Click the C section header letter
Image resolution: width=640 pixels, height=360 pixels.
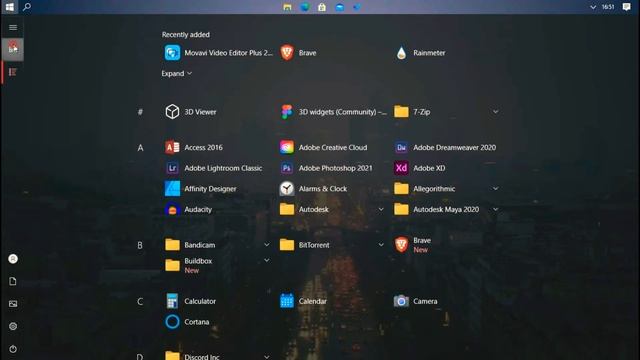140,302
